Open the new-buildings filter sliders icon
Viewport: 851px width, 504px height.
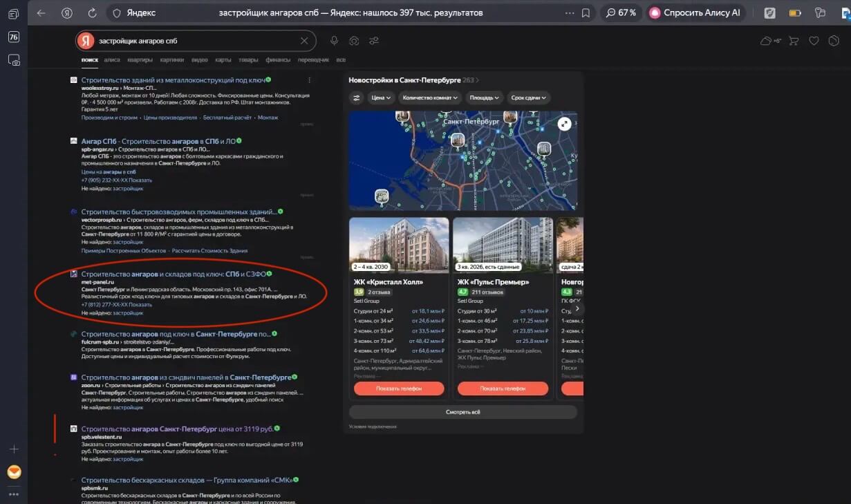point(356,98)
